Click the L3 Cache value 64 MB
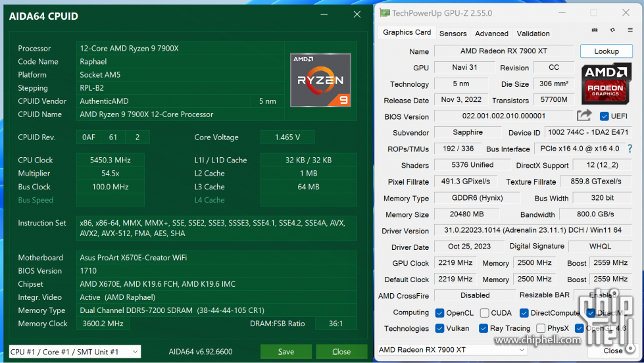The image size is (644, 363). [309, 187]
